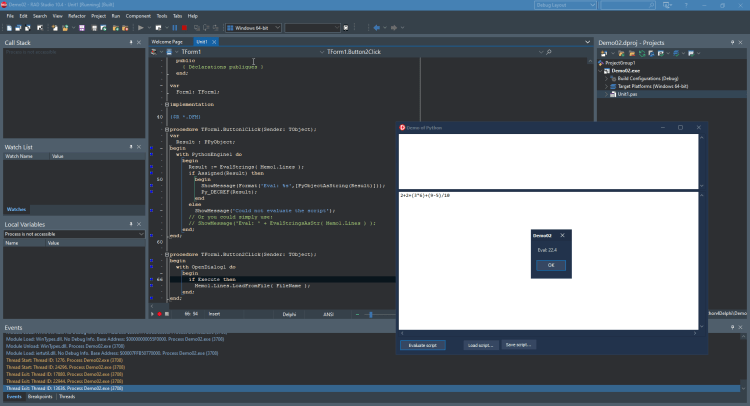Open the editor tab list chevron
The image size is (750, 406).
pyautogui.click(x=588, y=42)
